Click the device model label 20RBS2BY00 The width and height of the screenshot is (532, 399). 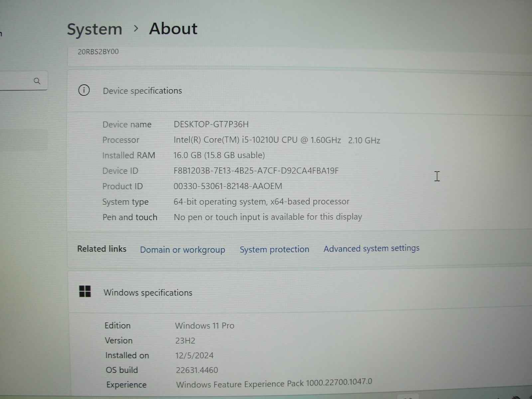coord(97,52)
